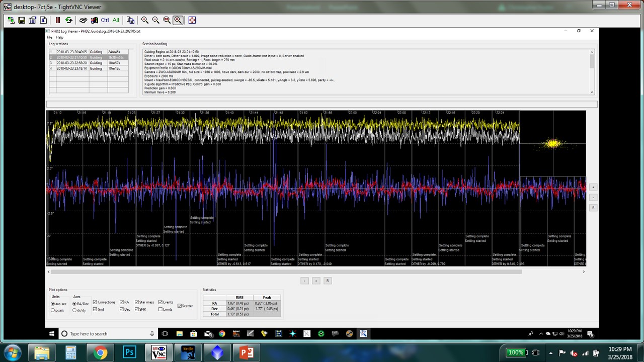This screenshot has width=644, height=362.
Task: Click vertical zoom minus button right of graph
Action: point(593,198)
